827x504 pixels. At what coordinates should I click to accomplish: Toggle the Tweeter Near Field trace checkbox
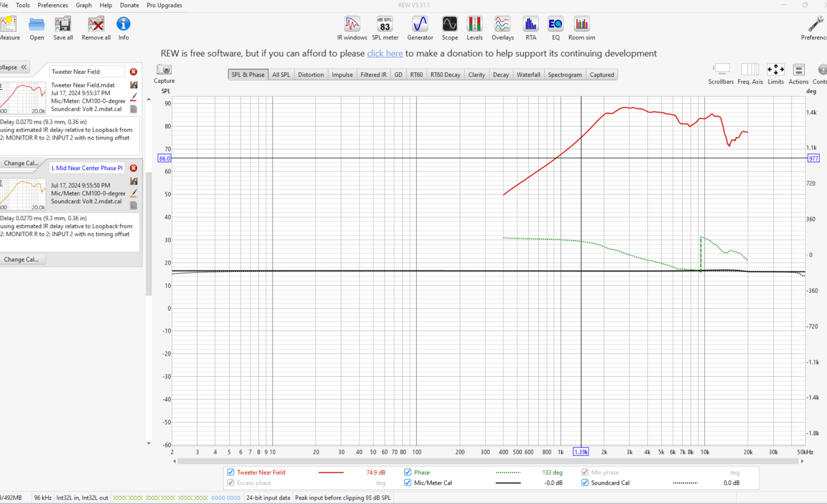click(231, 472)
